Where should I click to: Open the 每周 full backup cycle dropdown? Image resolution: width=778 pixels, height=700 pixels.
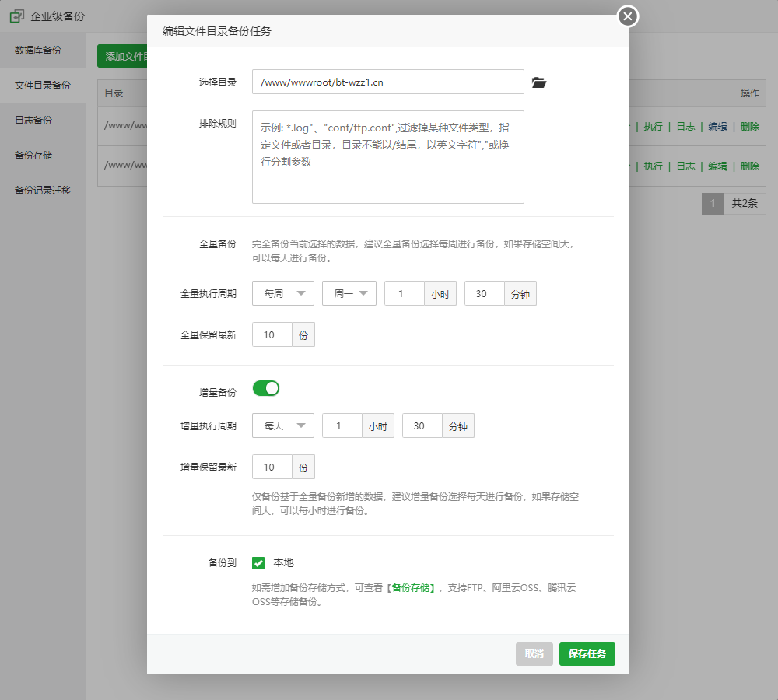coord(283,294)
